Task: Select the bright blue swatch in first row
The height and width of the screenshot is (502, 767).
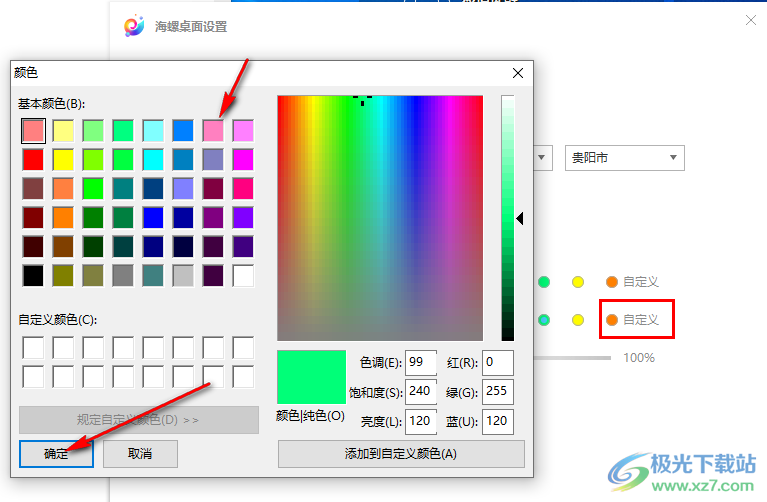Action: coord(183,131)
